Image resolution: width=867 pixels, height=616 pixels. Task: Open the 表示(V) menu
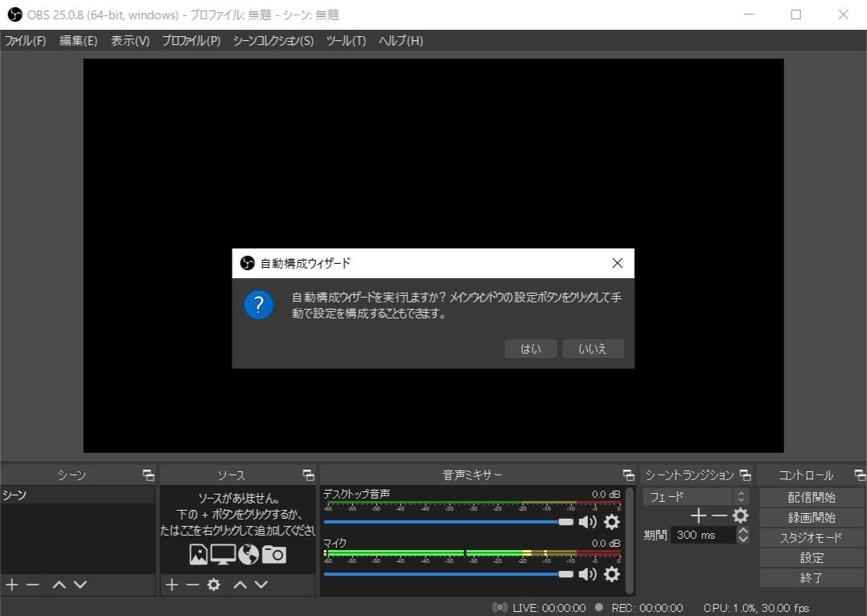pos(130,40)
